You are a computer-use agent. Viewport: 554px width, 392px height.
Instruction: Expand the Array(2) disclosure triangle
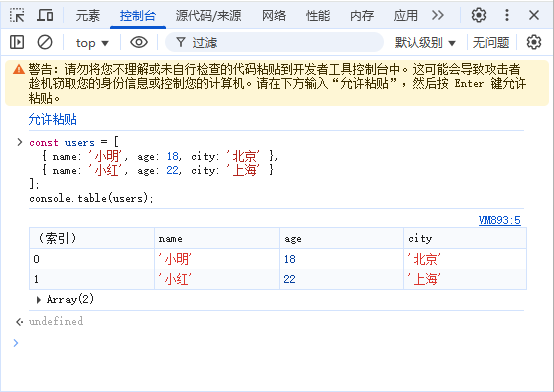(x=39, y=300)
